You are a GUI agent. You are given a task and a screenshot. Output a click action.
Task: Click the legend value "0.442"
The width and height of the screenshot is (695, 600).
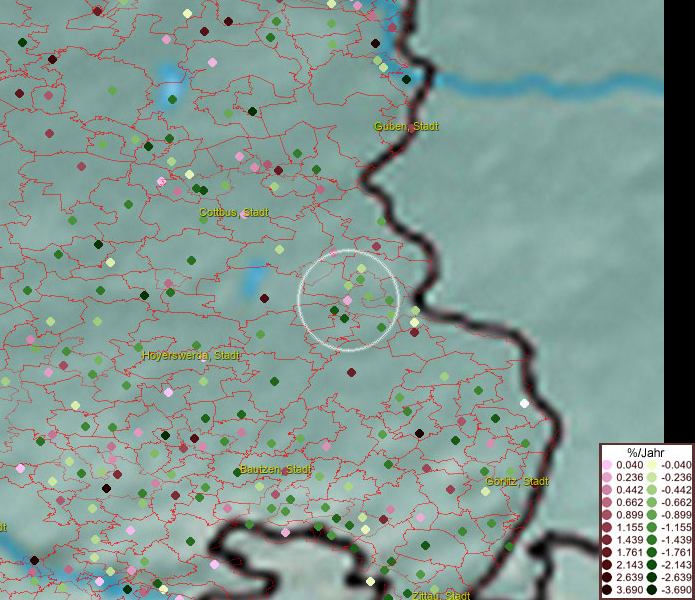(x=629, y=490)
